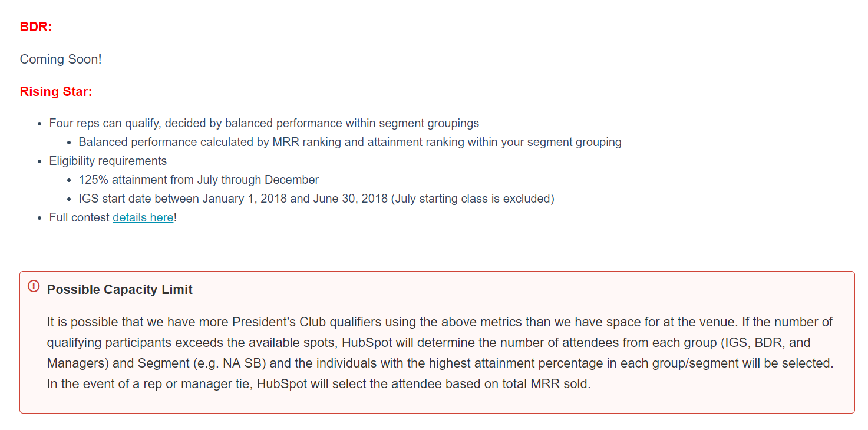Click the 'Coming Soon!' text
Image resolution: width=868 pixels, height=430 pixels.
point(61,59)
